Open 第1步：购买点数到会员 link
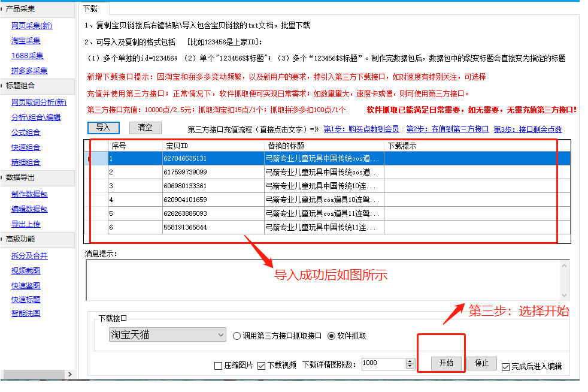Viewport: 588px width, 392px height. (361, 129)
